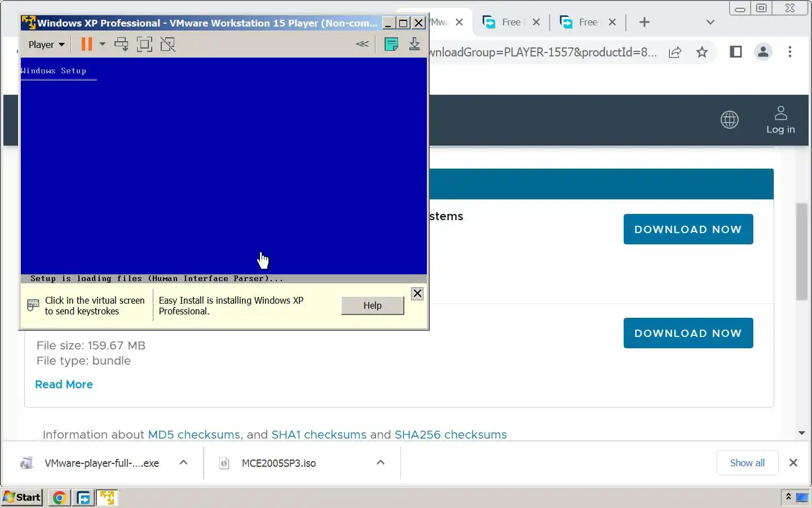Image resolution: width=812 pixels, height=508 pixels.
Task: Open the VMware message log note icon
Action: [391, 44]
